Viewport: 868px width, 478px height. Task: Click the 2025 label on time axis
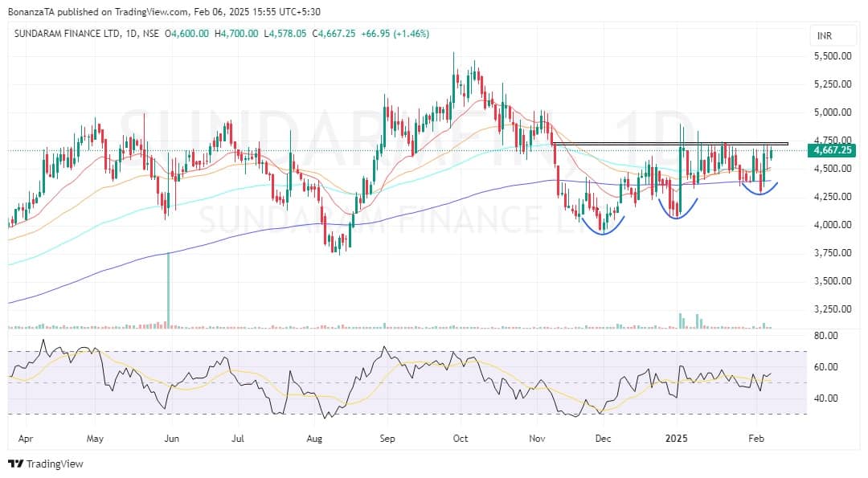tap(677, 439)
